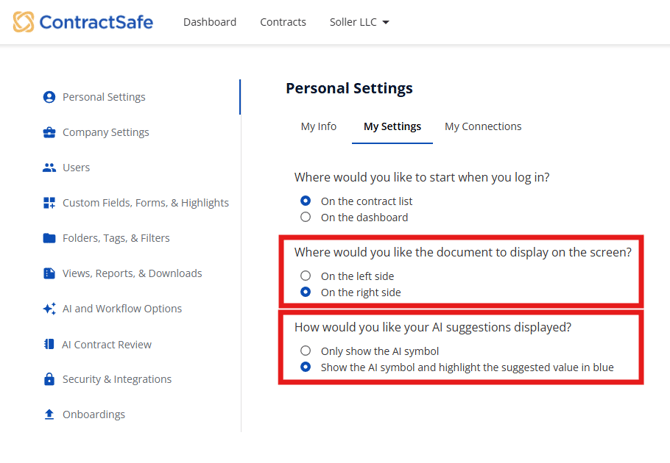Select 'Only show the AI symbol' option
This screenshot has height=463, width=670.
pos(306,351)
